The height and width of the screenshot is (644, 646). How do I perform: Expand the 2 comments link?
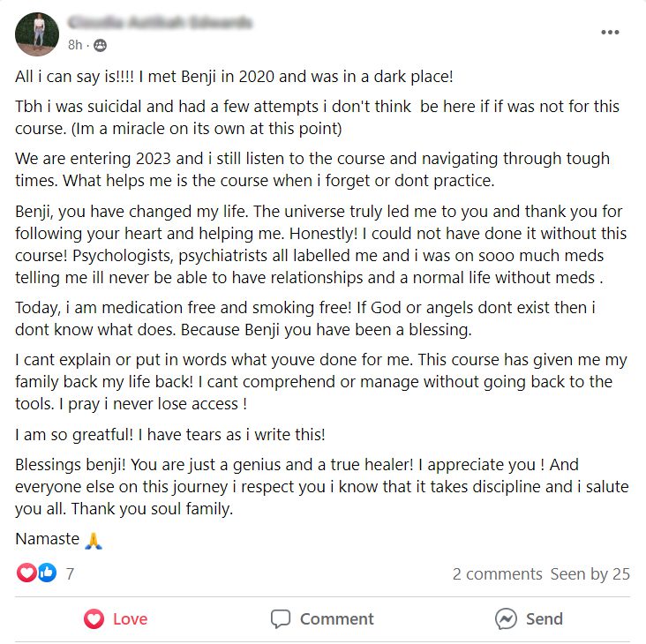point(497,573)
